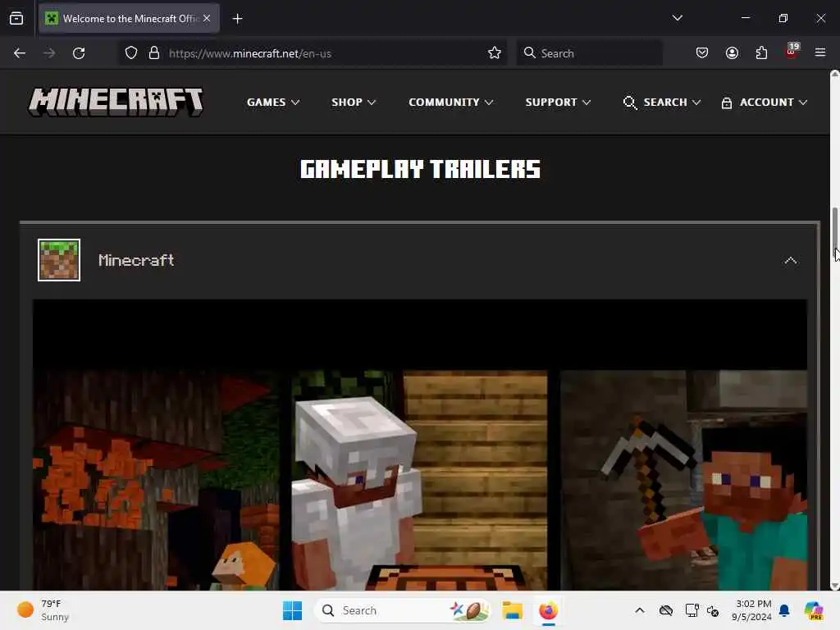Expand the COMMUNITY navigation menu
Screen dimensions: 840x630
pos(450,102)
